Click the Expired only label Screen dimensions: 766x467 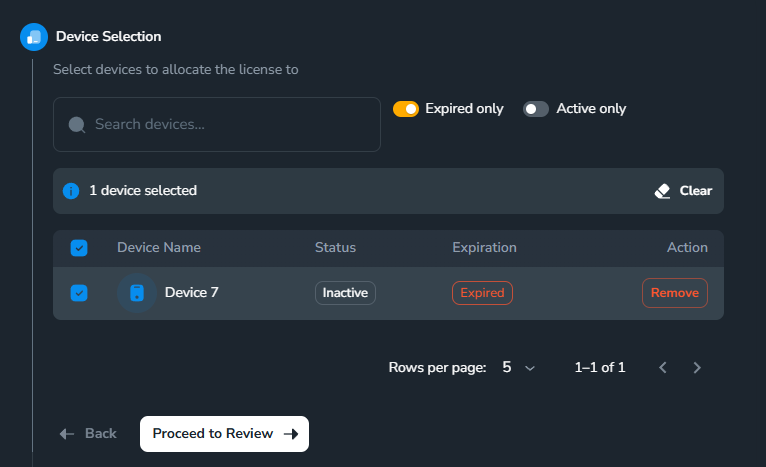pyautogui.click(x=464, y=108)
